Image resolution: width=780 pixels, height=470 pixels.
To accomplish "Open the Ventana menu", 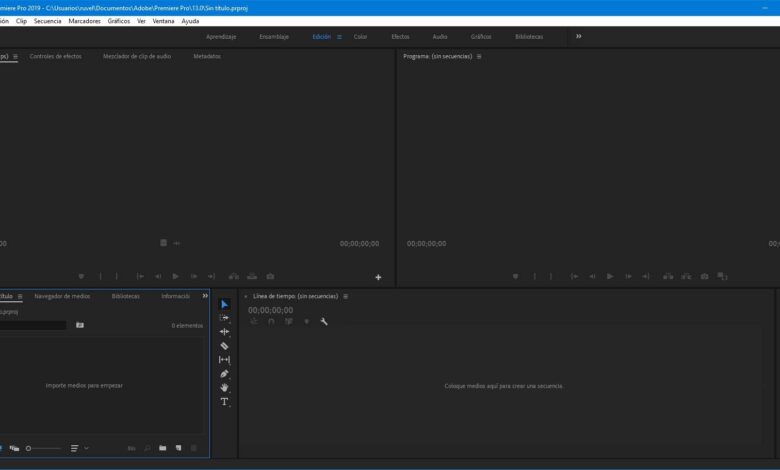I will 163,21.
